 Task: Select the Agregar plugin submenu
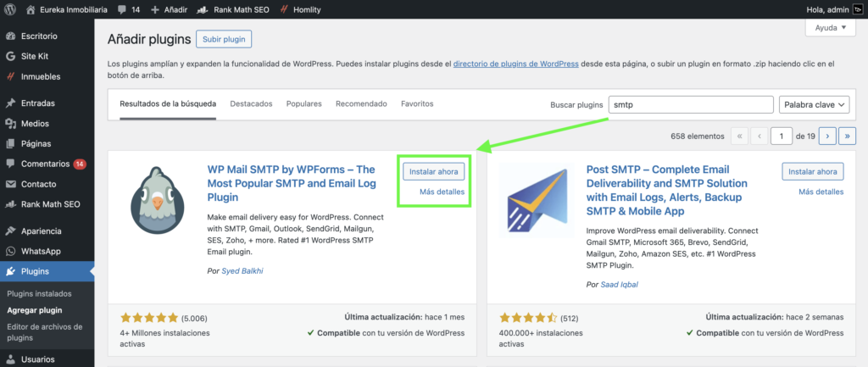point(34,310)
